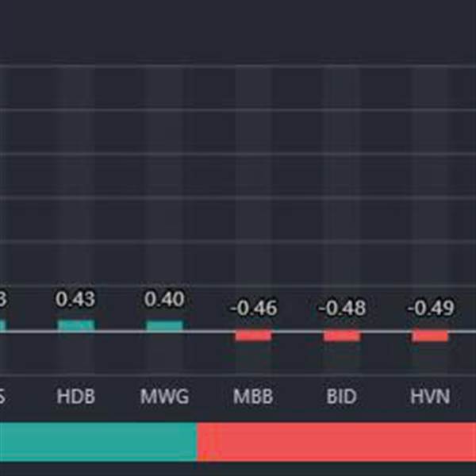Click the cut-off ticker label left of HDB
Image resolution: width=476 pixels, height=476 pixels.
click(2, 396)
